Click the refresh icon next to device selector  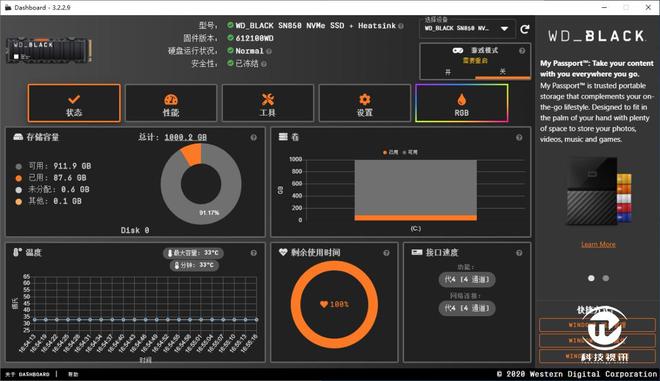coord(524,29)
